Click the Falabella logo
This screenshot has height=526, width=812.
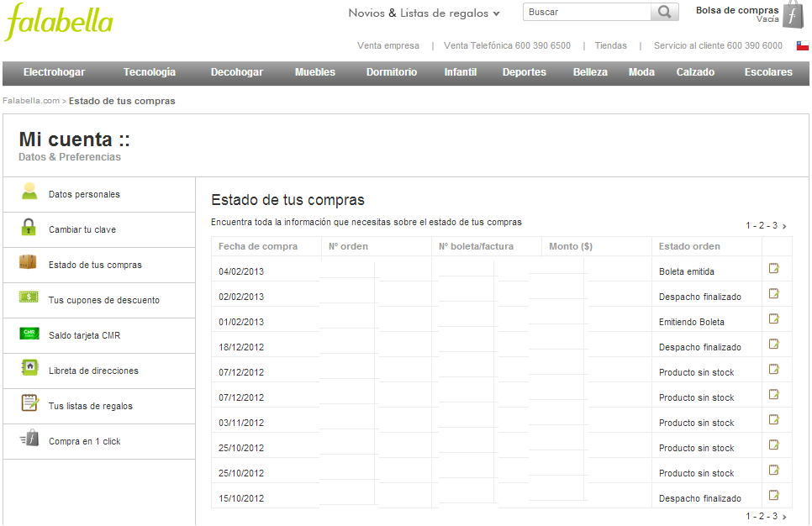coord(59,22)
